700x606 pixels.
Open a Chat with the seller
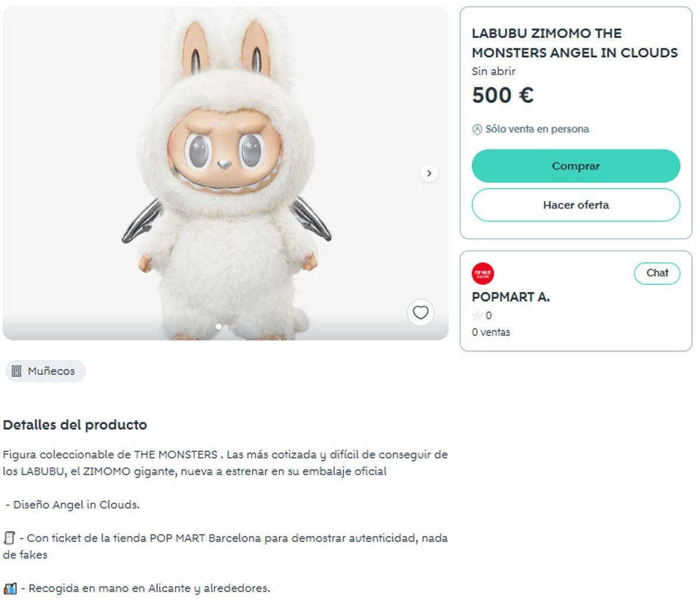tap(657, 273)
